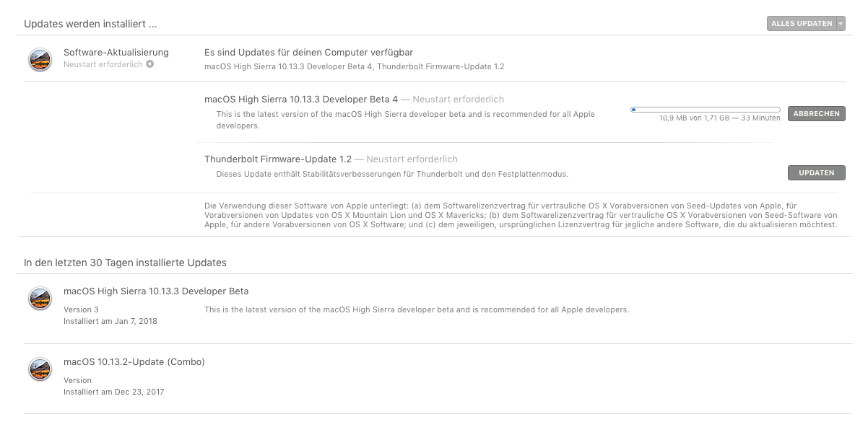This screenshot has height=422, width=868.
Task: Select the Thunderbolt Firmware-Update 1.2 title
Action: (x=278, y=159)
